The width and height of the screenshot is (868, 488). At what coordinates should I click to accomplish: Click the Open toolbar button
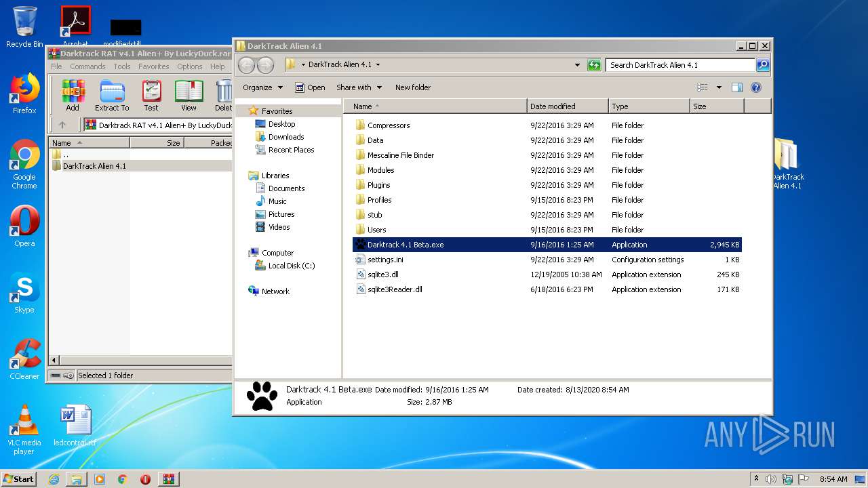(310, 87)
